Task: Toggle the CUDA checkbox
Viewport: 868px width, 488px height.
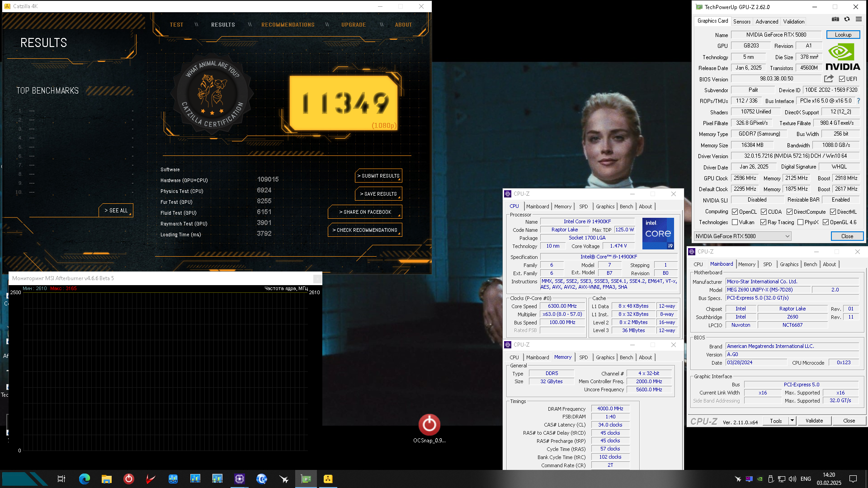Action: coord(764,212)
